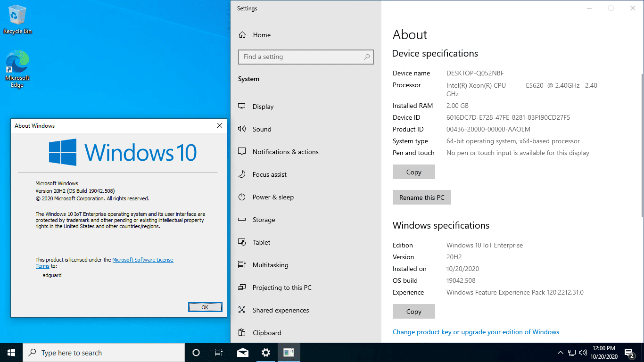Open Task View on the taskbar
This screenshot has height=362, width=644.
[x=219, y=353]
